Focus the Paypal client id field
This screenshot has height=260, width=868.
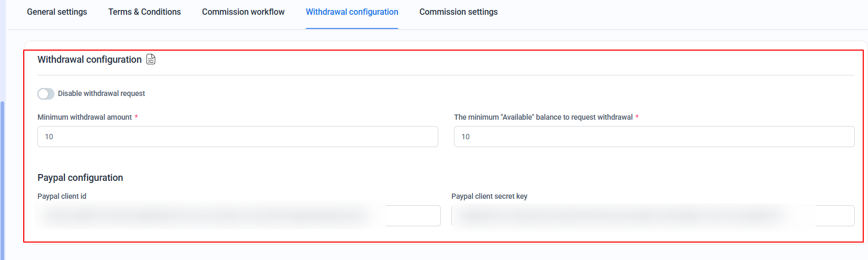(238, 216)
